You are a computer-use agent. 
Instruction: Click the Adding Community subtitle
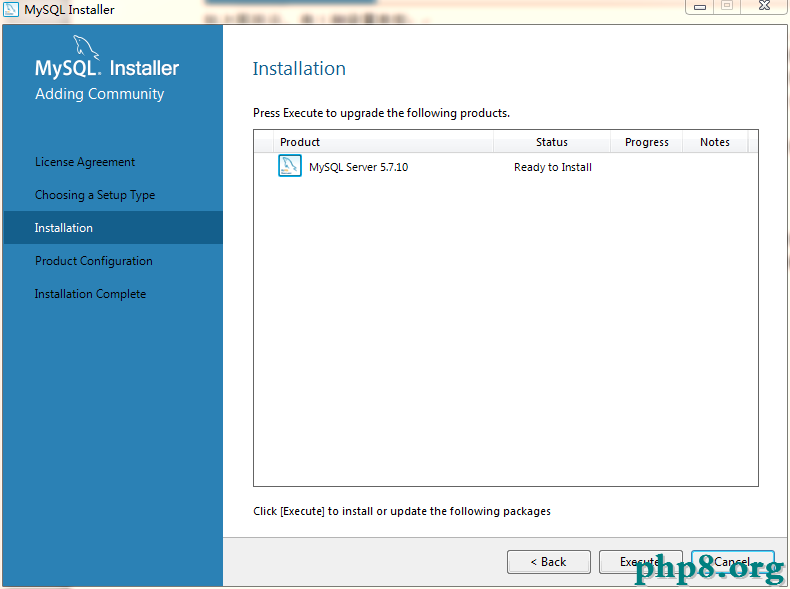99,94
